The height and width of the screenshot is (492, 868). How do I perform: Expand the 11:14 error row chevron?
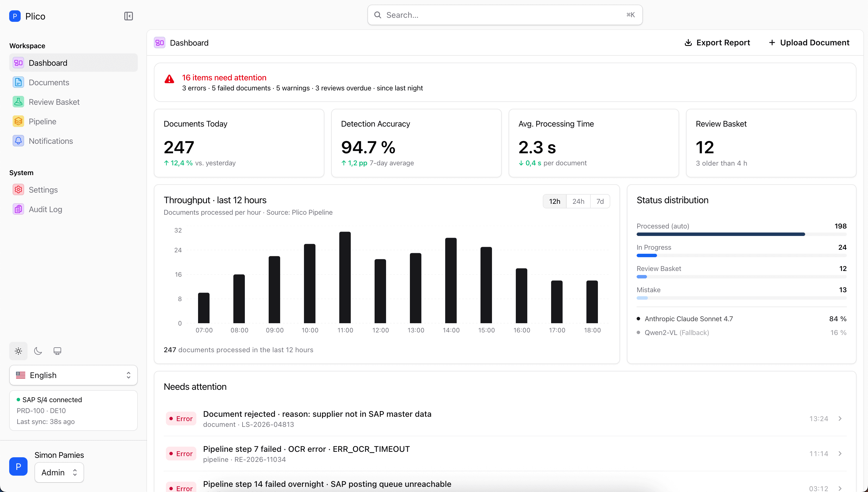point(840,454)
